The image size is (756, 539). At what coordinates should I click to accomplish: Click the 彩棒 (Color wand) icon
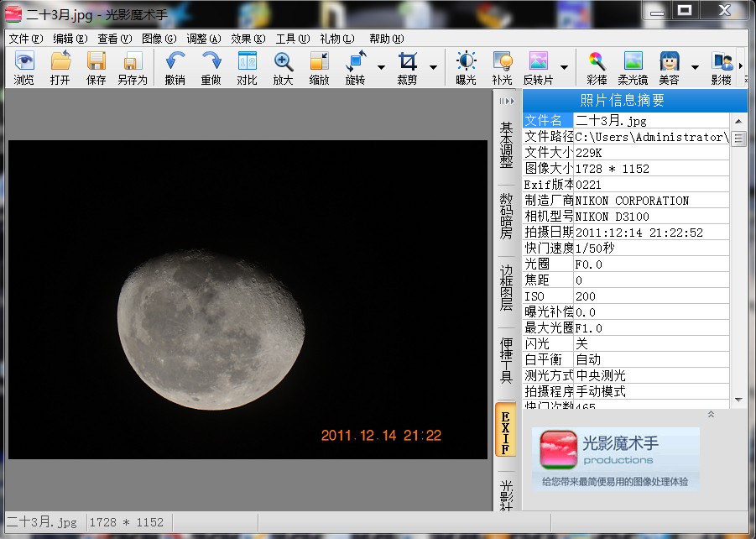[597, 61]
